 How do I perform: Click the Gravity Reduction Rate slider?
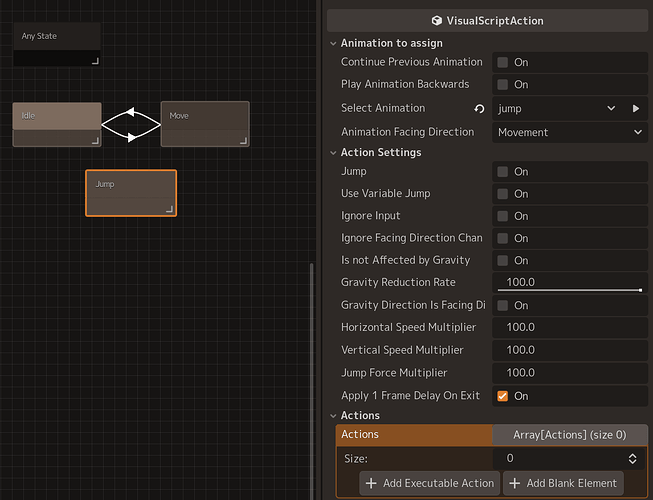pyautogui.click(x=570, y=290)
